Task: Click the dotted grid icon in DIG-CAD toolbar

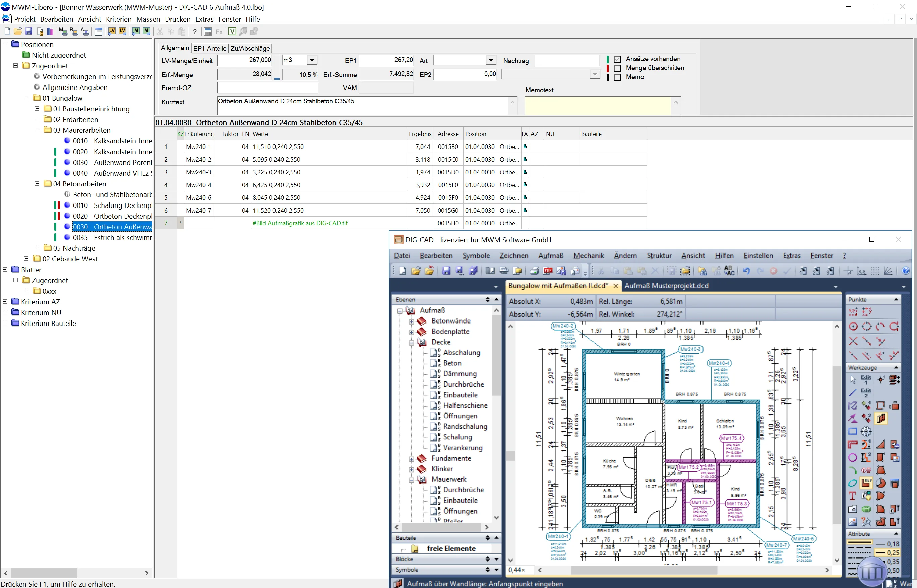Action: (875, 271)
